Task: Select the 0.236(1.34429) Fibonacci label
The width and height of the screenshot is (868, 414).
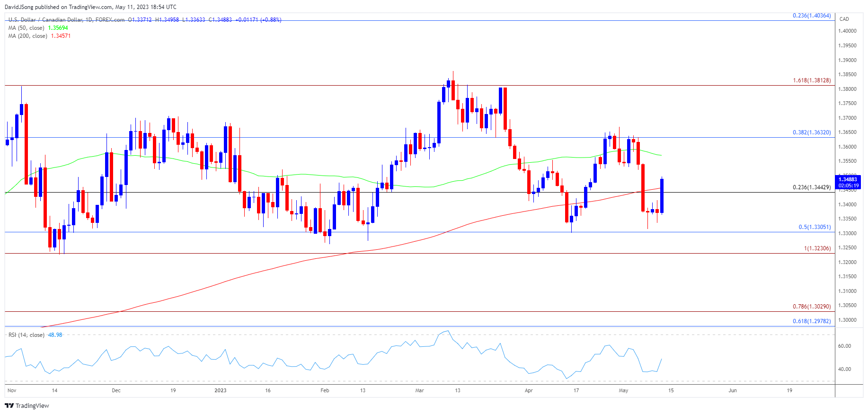Action: [811, 187]
